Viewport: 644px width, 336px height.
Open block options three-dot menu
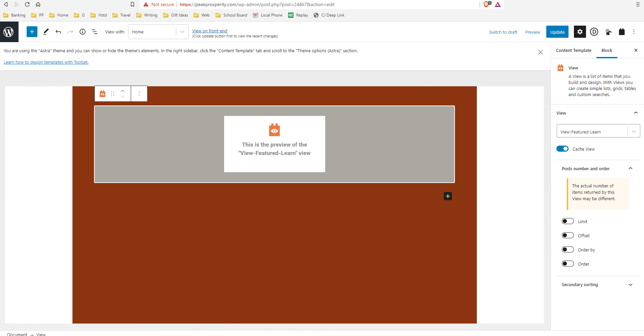pyautogui.click(x=139, y=94)
